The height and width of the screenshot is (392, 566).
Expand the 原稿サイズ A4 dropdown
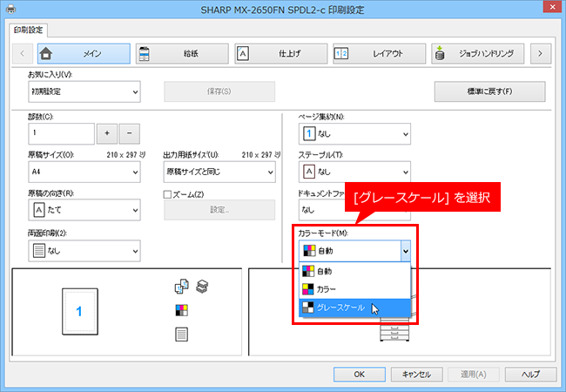pos(84,172)
